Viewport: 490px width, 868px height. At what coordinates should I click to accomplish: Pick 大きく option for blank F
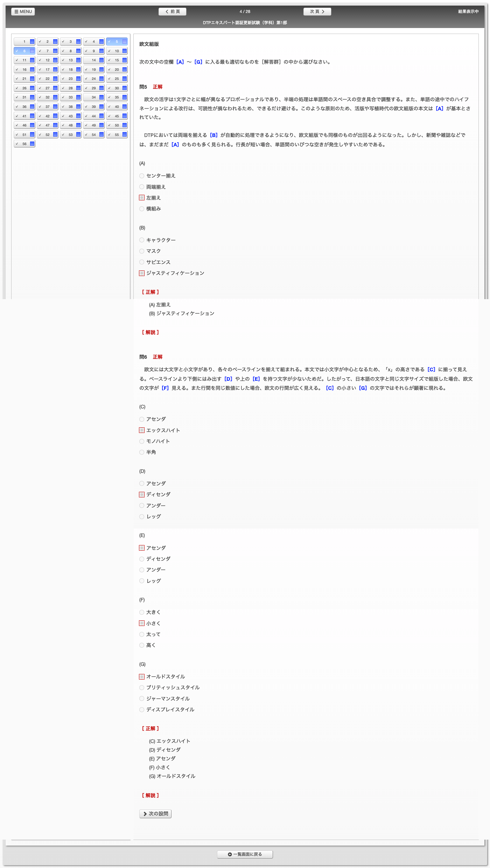[x=142, y=612]
